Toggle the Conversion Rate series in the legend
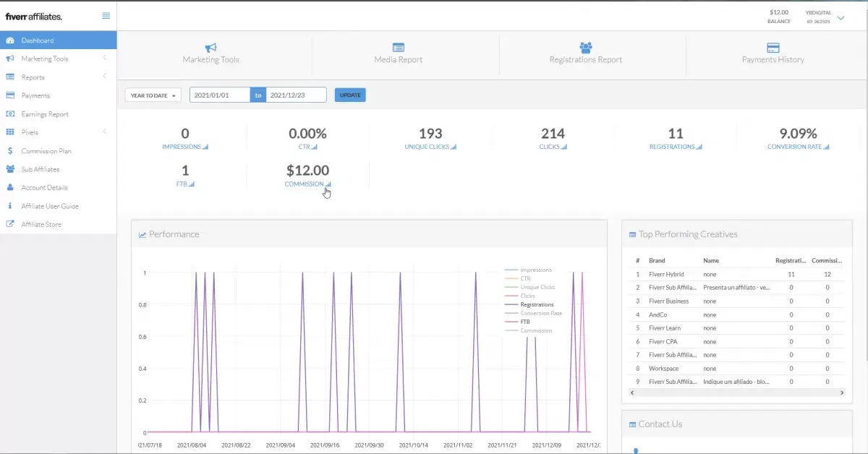 pyautogui.click(x=533, y=314)
